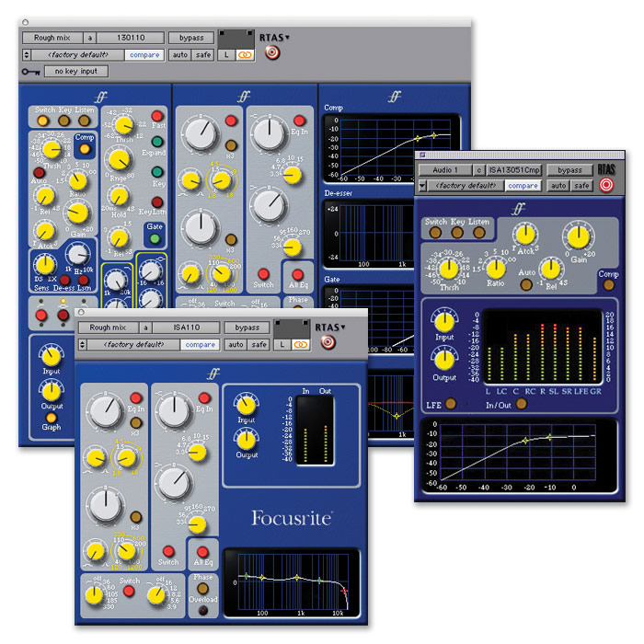
Task: Click the key input icon in ISA130 window
Action: click(x=30, y=72)
